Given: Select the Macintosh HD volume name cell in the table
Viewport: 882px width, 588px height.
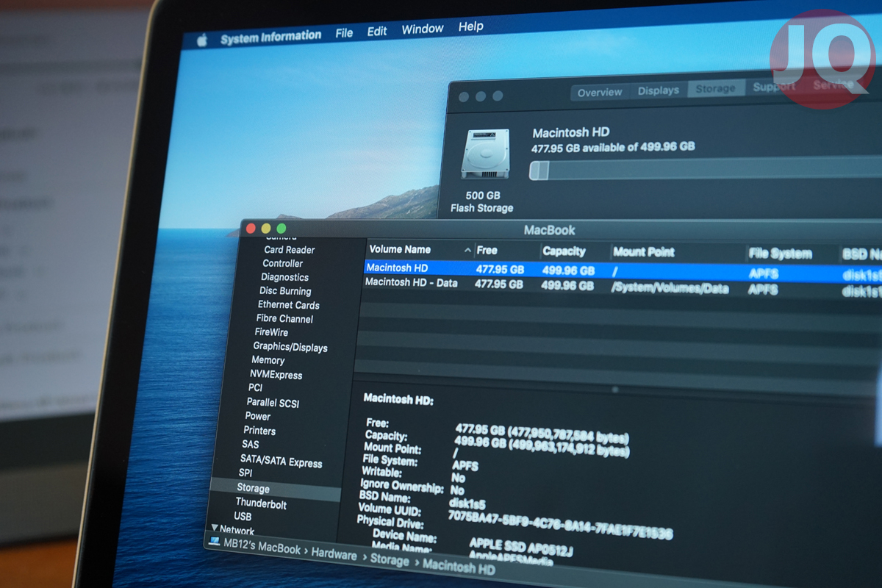Looking at the screenshot, I should (397, 268).
